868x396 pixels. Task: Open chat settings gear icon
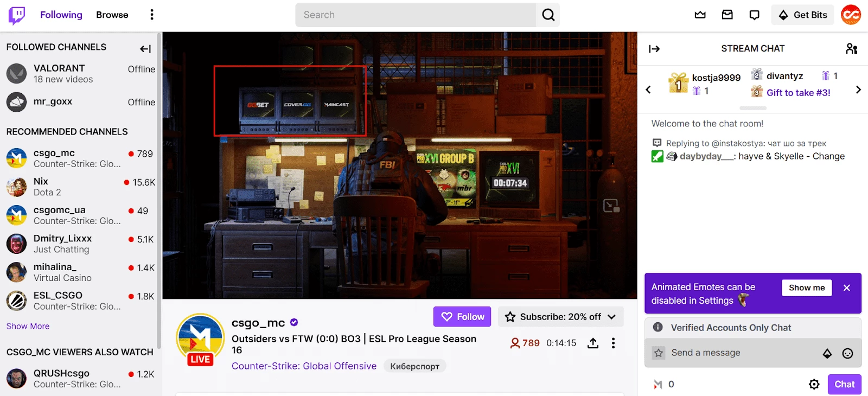(814, 384)
